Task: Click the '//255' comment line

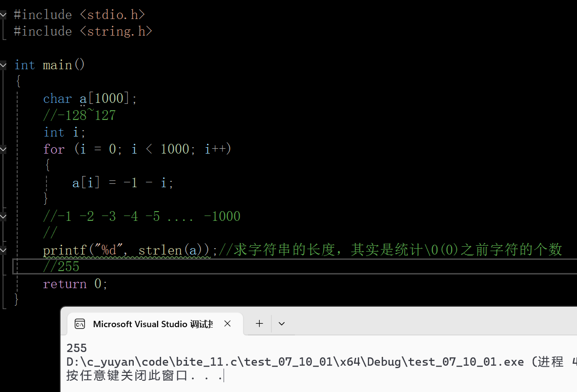Action: [61, 267]
